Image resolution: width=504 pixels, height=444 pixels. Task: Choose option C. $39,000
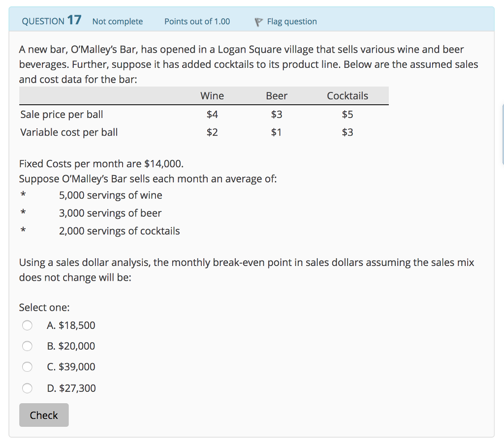click(28, 367)
